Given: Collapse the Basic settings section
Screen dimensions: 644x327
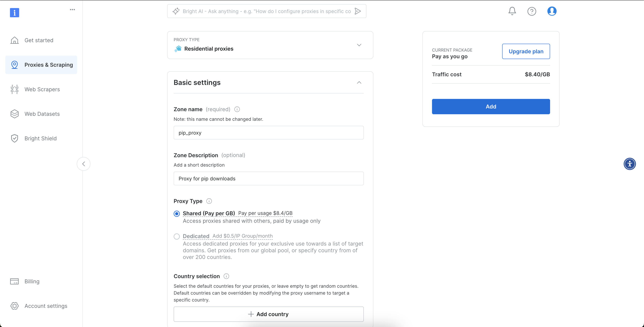Looking at the screenshot, I should click(359, 82).
